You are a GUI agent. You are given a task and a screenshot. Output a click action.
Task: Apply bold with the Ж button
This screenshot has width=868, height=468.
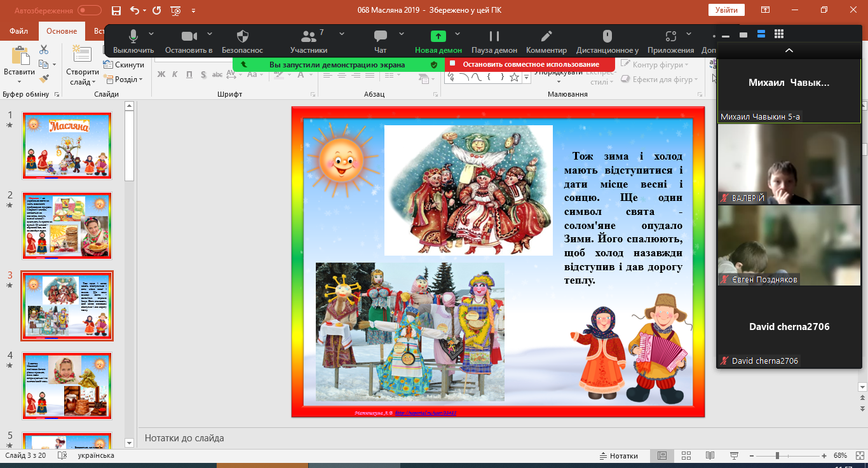[x=161, y=74]
